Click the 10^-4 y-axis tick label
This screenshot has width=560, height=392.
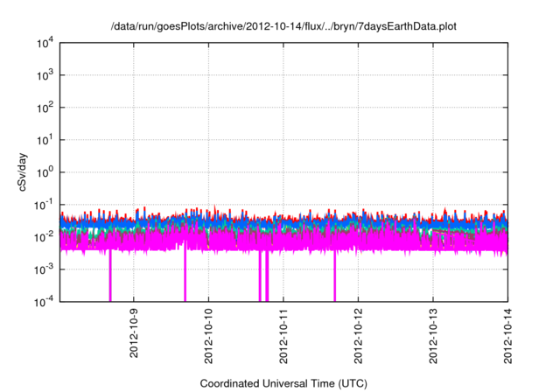tap(42, 300)
